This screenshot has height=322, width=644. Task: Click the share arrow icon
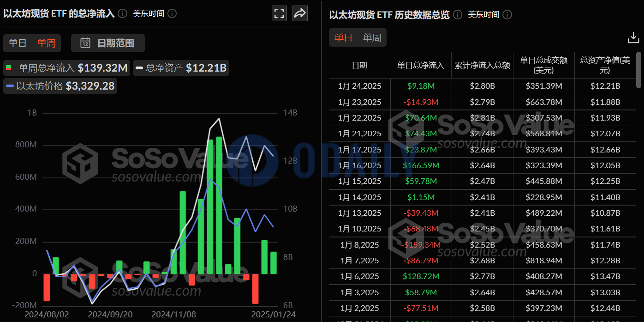coord(300,13)
